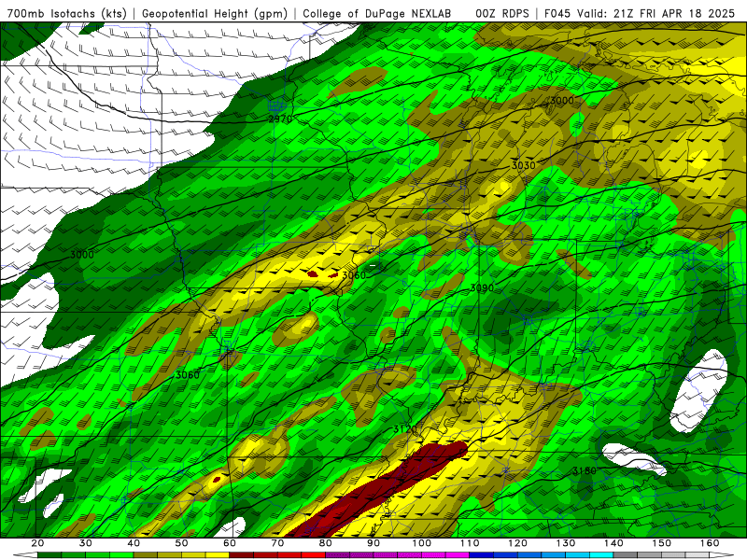Click the scale value 150 on the color bar
This screenshot has height=560, width=747.
662,543
